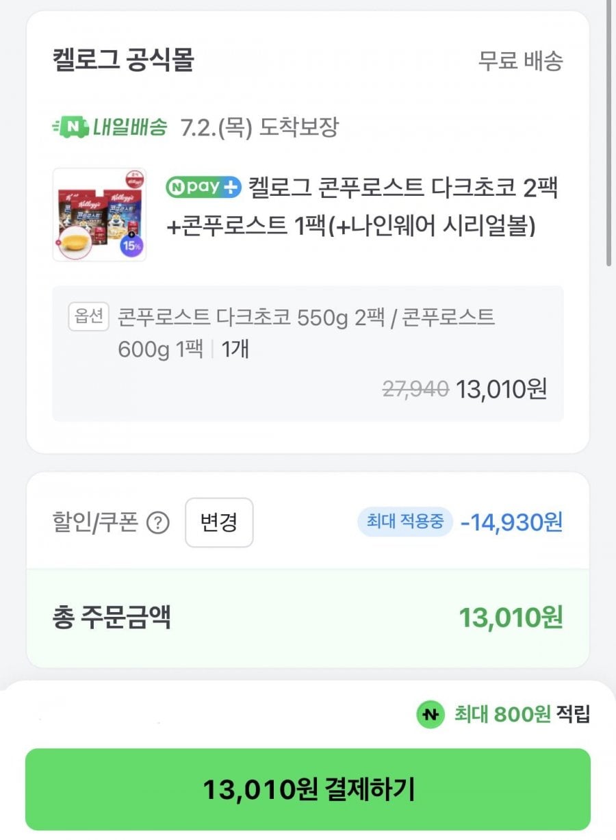The height and width of the screenshot is (840, 616).
Task: Tap the Npay plus badge icon
Action: point(203,186)
